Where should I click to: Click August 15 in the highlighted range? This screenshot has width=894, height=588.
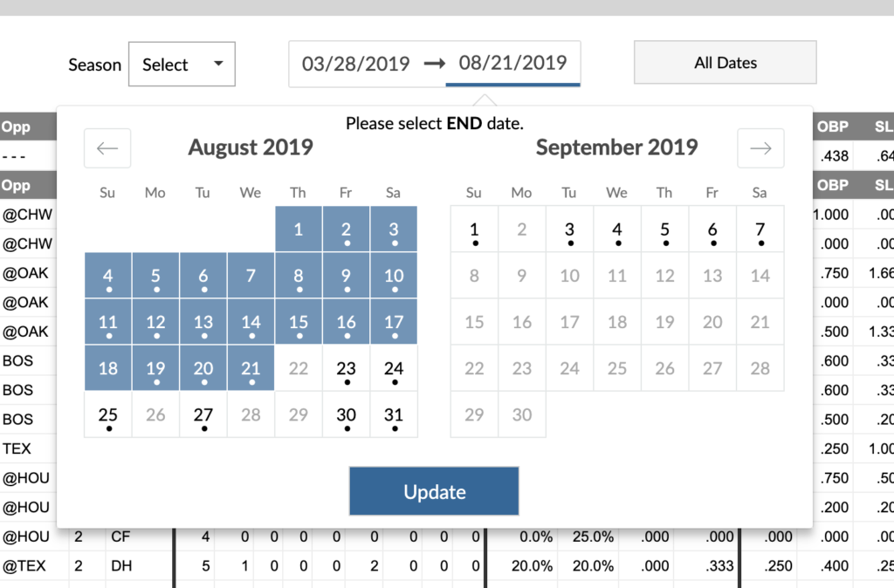click(299, 322)
